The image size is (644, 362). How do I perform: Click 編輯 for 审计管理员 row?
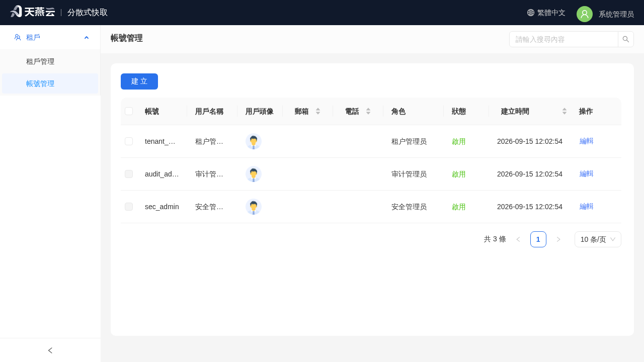tap(587, 174)
